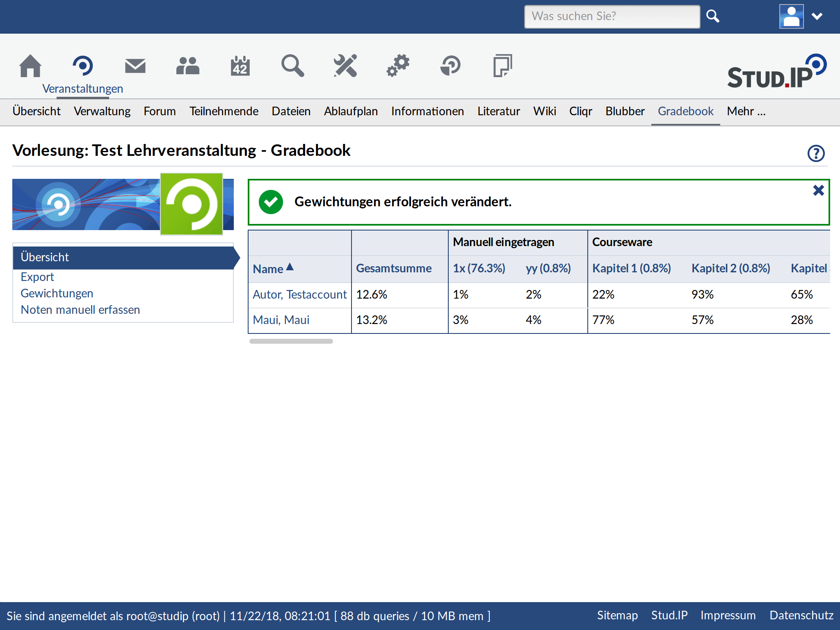Screen dimensions: 840x630
Task: Open the Admin gears icon
Action: tap(398, 66)
